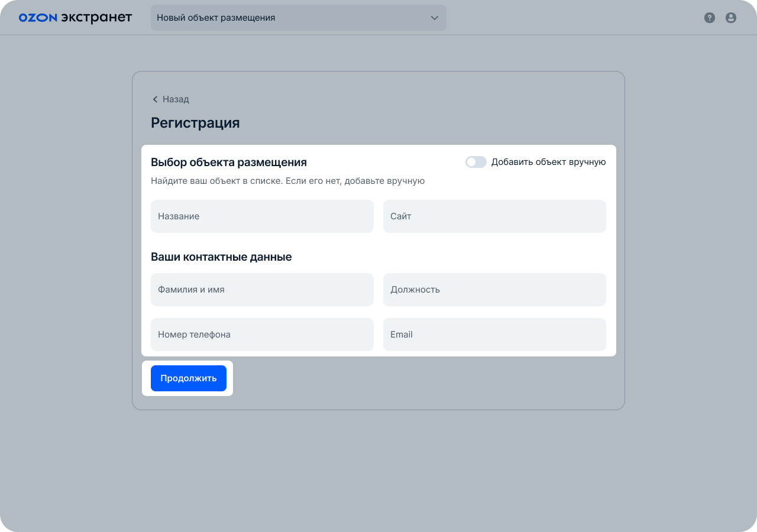Focus the 'Название' input field
This screenshot has width=757, height=532.
pos(262,216)
